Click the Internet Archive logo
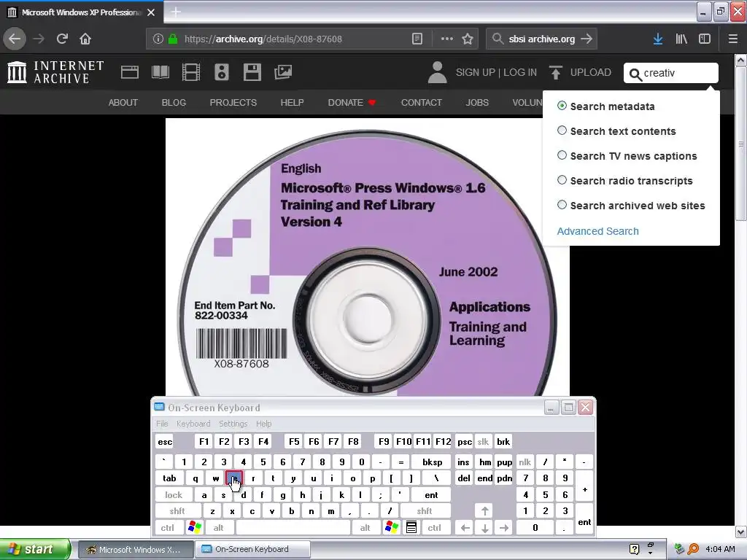The width and height of the screenshot is (747, 560). (55, 72)
